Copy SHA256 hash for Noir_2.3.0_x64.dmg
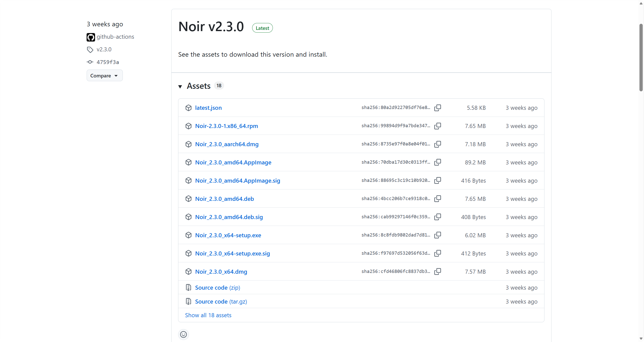The width and height of the screenshot is (644, 342). tap(438, 272)
